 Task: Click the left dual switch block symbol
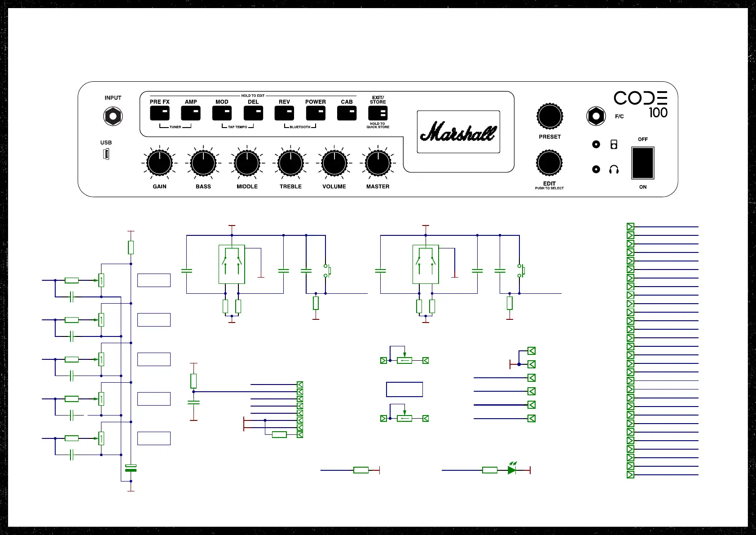pyautogui.click(x=232, y=264)
